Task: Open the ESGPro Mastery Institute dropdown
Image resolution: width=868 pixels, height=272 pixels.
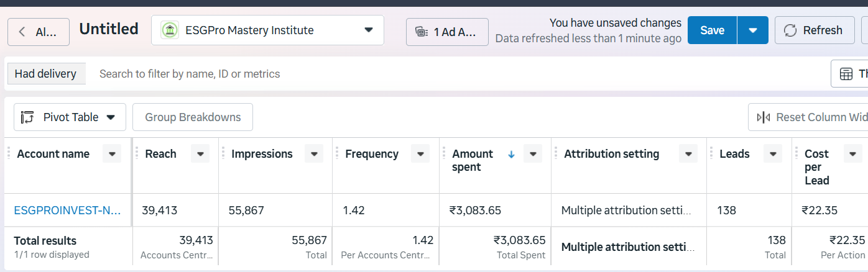Action: point(368,30)
